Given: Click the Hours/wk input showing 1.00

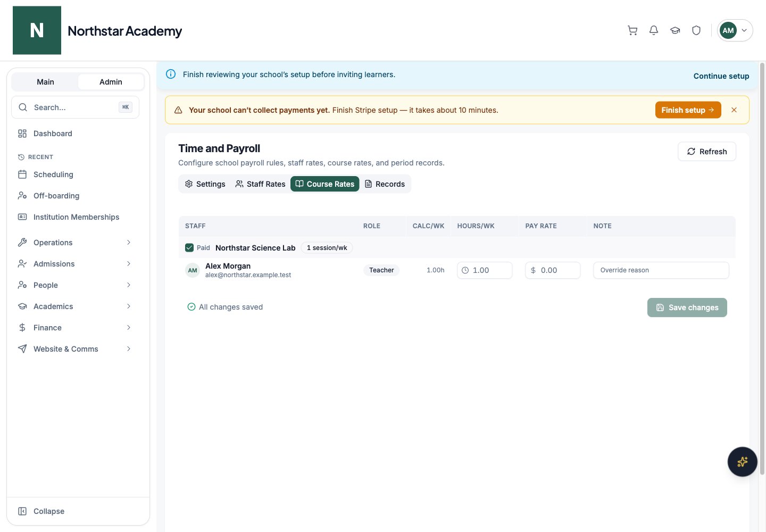Looking at the screenshot, I should coord(485,270).
